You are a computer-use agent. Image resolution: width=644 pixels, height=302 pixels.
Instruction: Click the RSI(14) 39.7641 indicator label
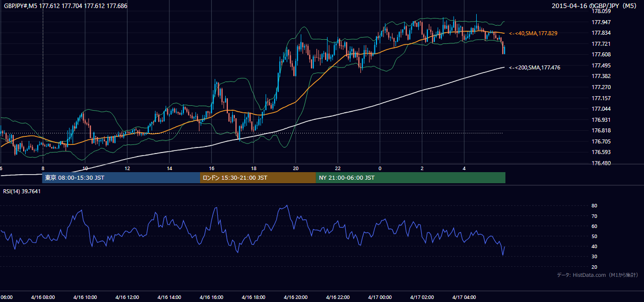22,191
